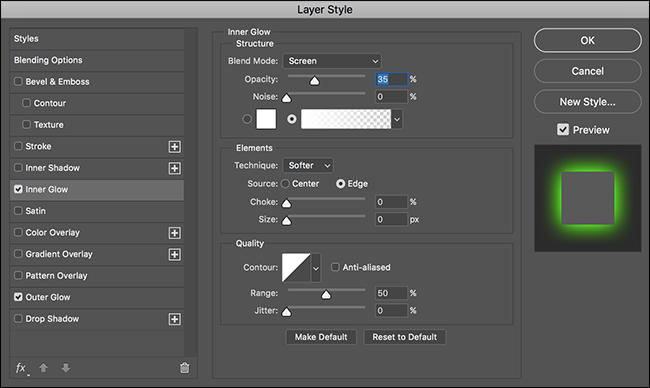The image size is (650, 388).
Task: Tick the Stroke checkbox
Action: tap(18, 146)
